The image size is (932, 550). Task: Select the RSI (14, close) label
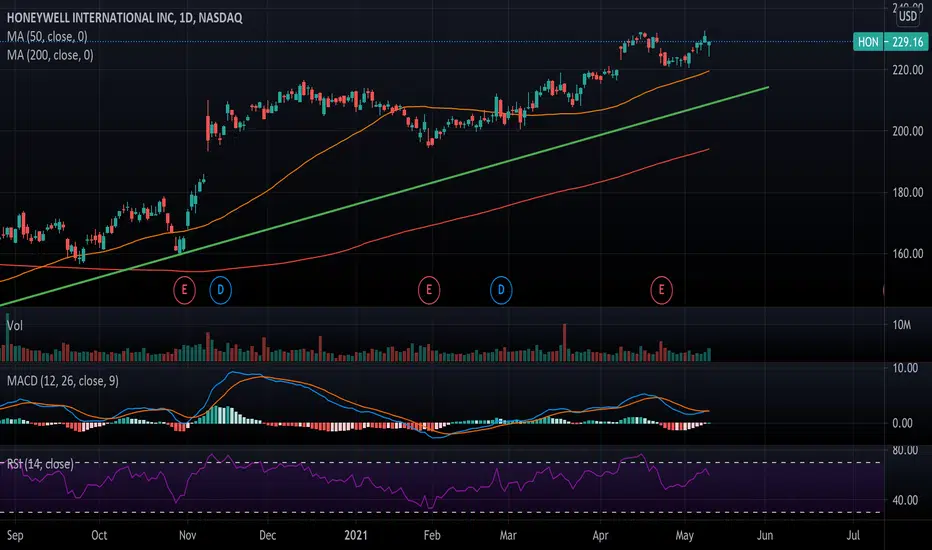coord(40,464)
